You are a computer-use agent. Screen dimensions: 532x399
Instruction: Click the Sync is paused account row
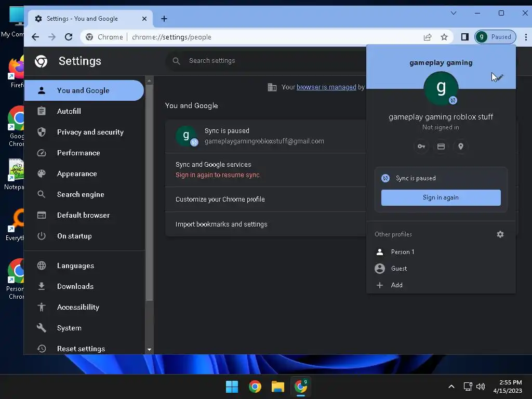tap(265, 136)
